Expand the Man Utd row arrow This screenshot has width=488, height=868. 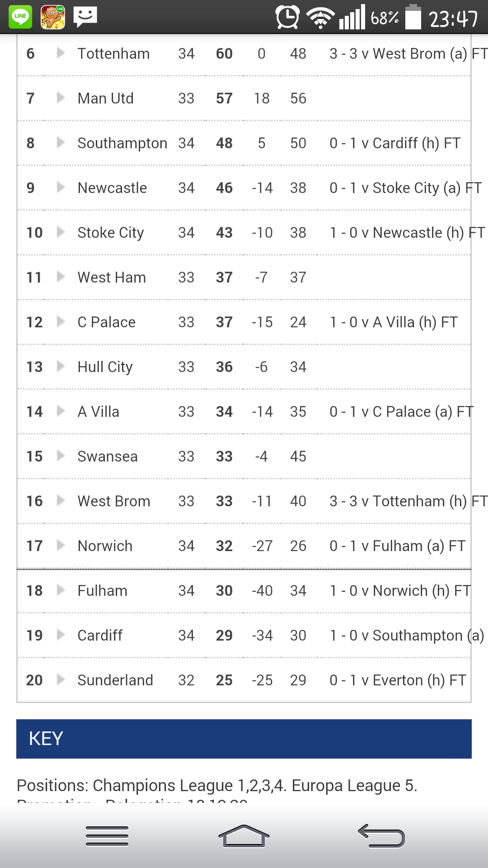tap(61, 98)
